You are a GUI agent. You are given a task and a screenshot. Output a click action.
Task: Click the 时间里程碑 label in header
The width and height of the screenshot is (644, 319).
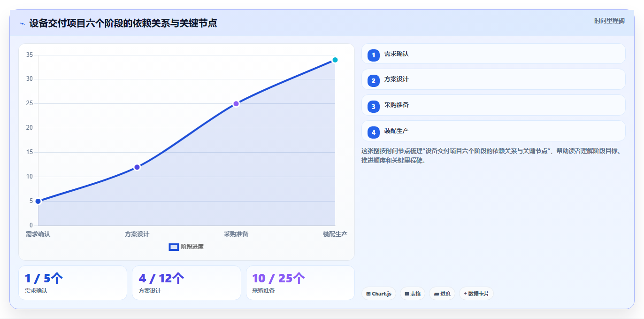point(609,21)
